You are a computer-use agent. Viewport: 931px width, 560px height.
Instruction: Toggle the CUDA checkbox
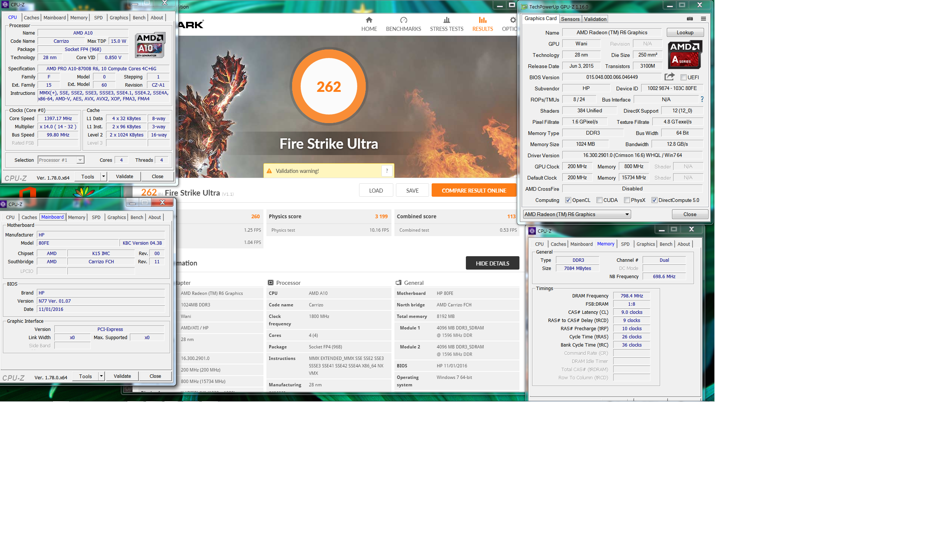pos(599,200)
